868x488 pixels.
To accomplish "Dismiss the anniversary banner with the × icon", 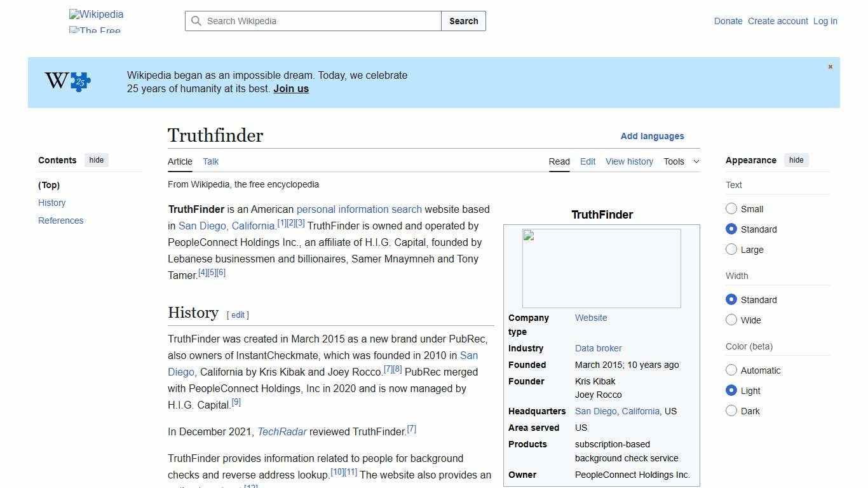I will 830,66.
